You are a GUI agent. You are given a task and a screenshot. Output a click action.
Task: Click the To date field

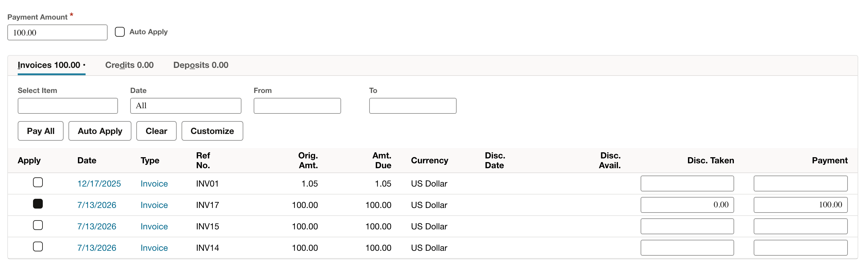(413, 106)
